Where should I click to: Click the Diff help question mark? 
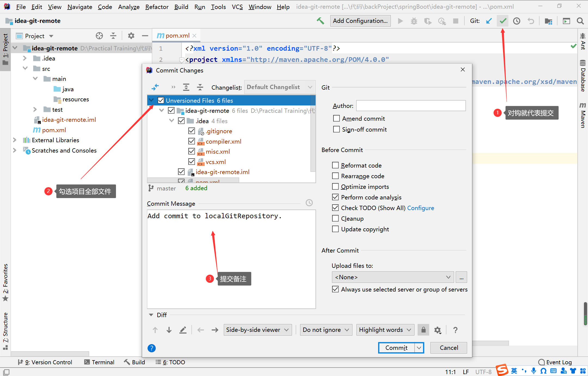point(455,330)
